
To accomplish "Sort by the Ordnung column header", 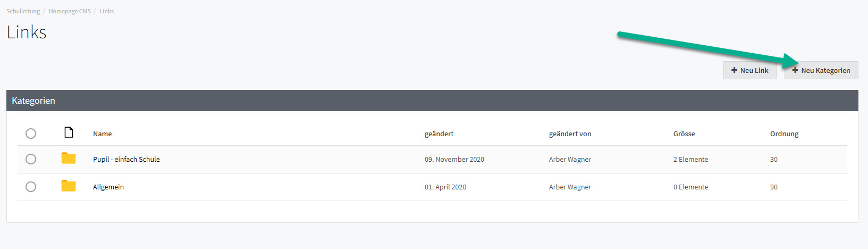I will click(784, 134).
